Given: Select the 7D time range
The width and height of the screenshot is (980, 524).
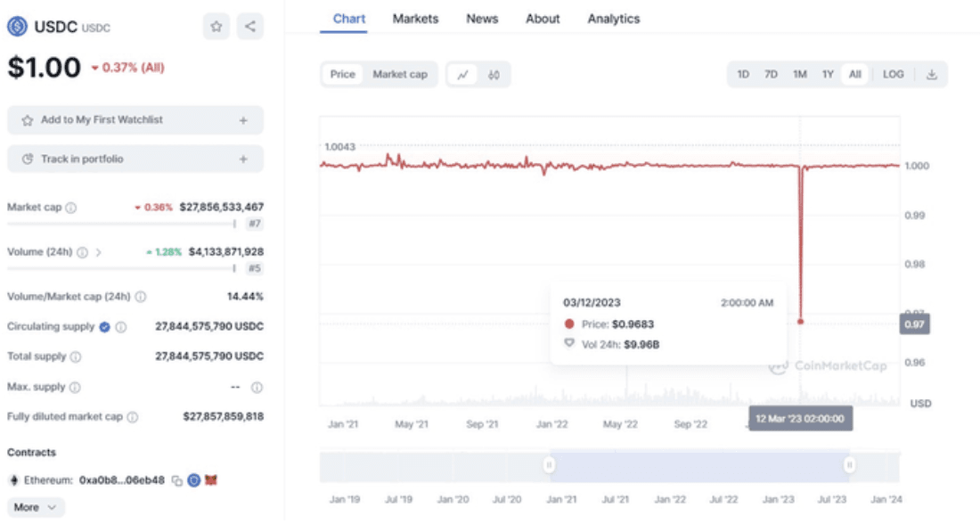Looking at the screenshot, I should [x=771, y=74].
